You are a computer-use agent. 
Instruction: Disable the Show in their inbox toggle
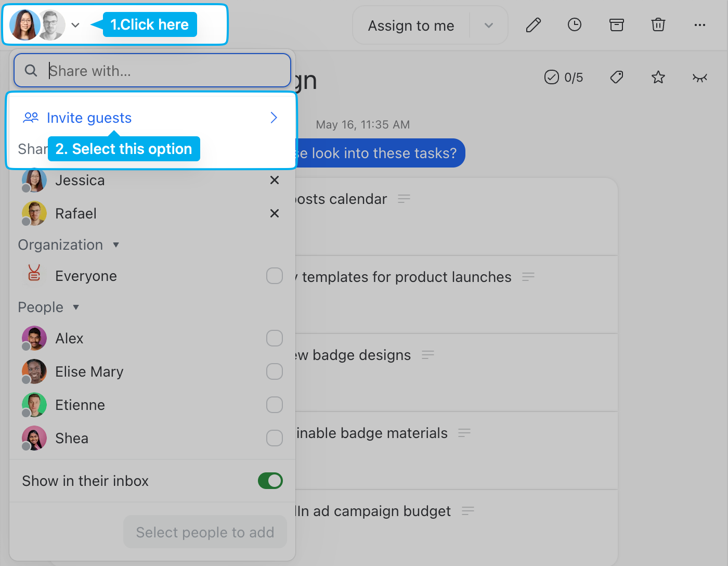(x=270, y=481)
